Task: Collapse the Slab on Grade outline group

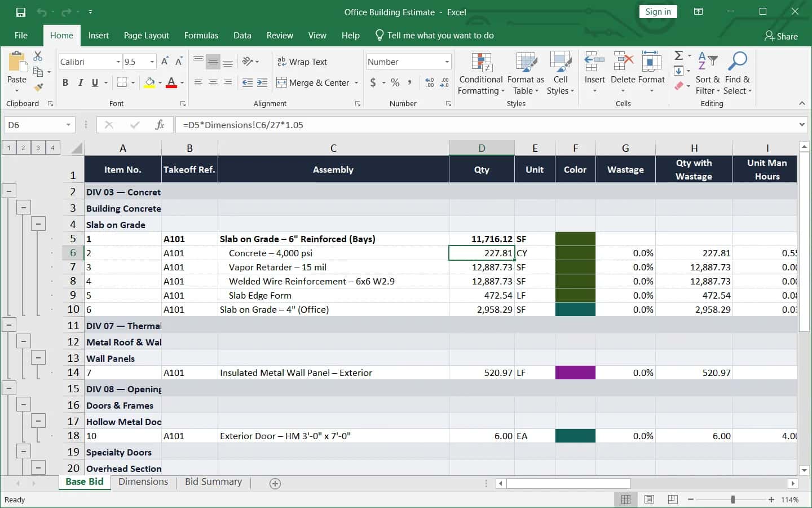Action: [38, 224]
